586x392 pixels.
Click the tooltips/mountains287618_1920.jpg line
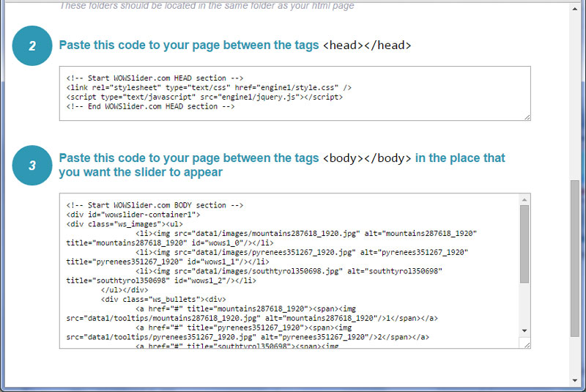tap(252, 319)
